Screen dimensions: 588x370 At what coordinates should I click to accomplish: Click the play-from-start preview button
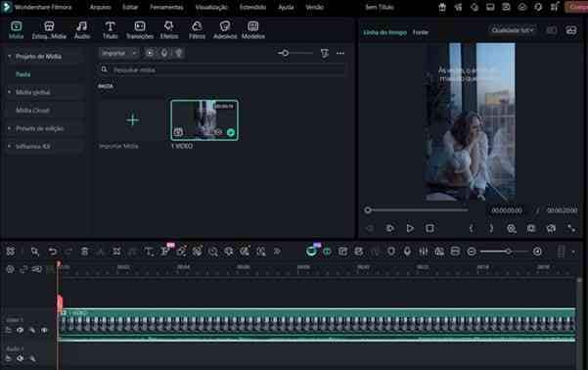click(390, 228)
